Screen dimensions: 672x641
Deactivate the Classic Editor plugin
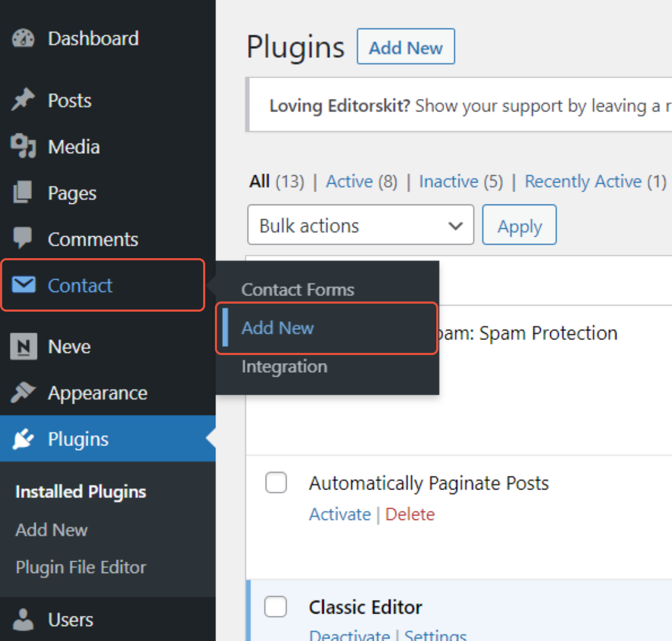[349, 635]
